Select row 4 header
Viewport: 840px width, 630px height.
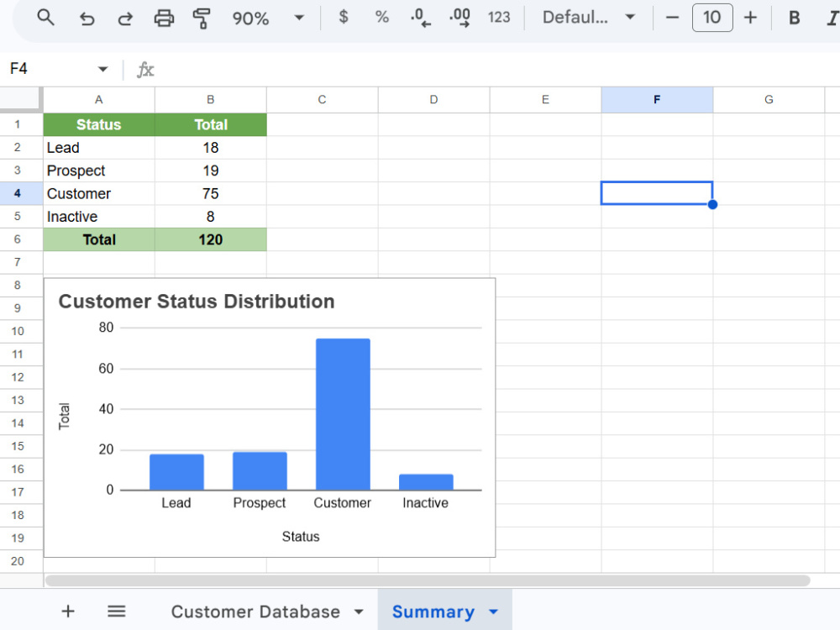pos(18,193)
